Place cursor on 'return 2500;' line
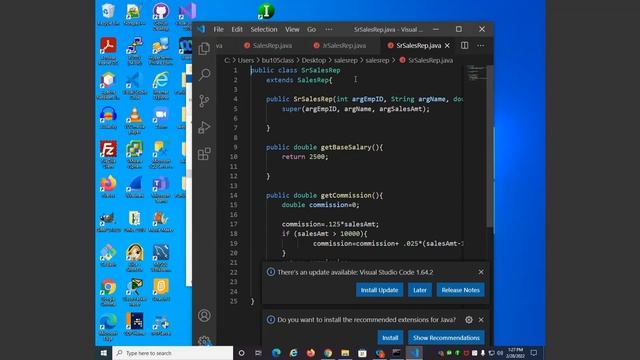Image resolution: width=640 pixels, height=360 pixels. point(304,157)
